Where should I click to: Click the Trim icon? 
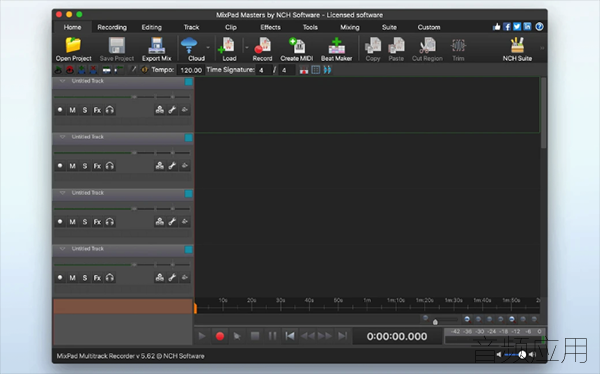(458, 45)
